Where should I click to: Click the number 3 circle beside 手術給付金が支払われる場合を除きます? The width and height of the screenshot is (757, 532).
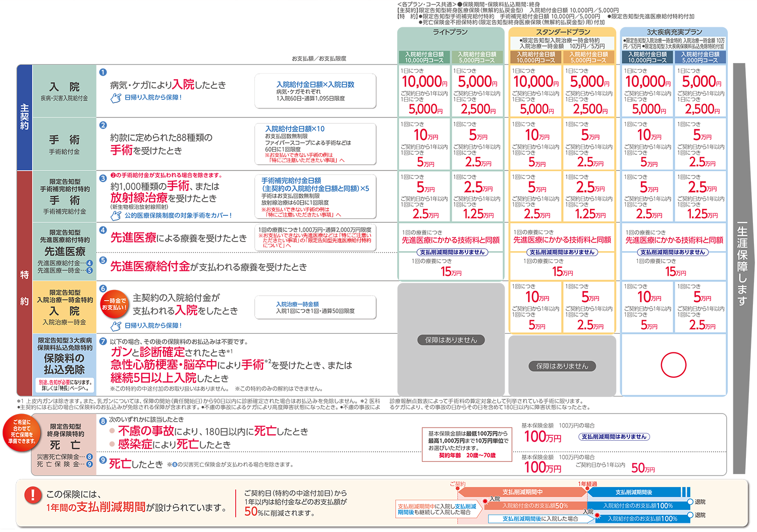pyautogui.click(x=103, y=178)
